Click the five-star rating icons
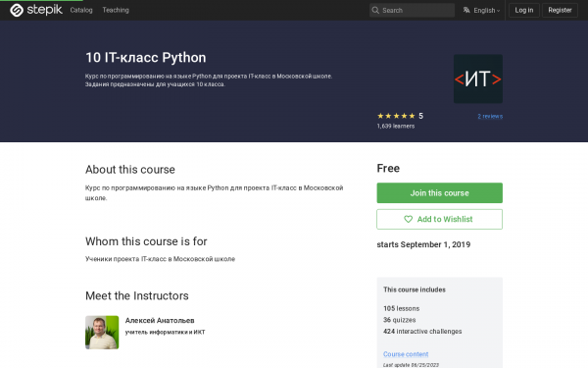Viewport: 588px width, 368px height. [x=396, y=116]
